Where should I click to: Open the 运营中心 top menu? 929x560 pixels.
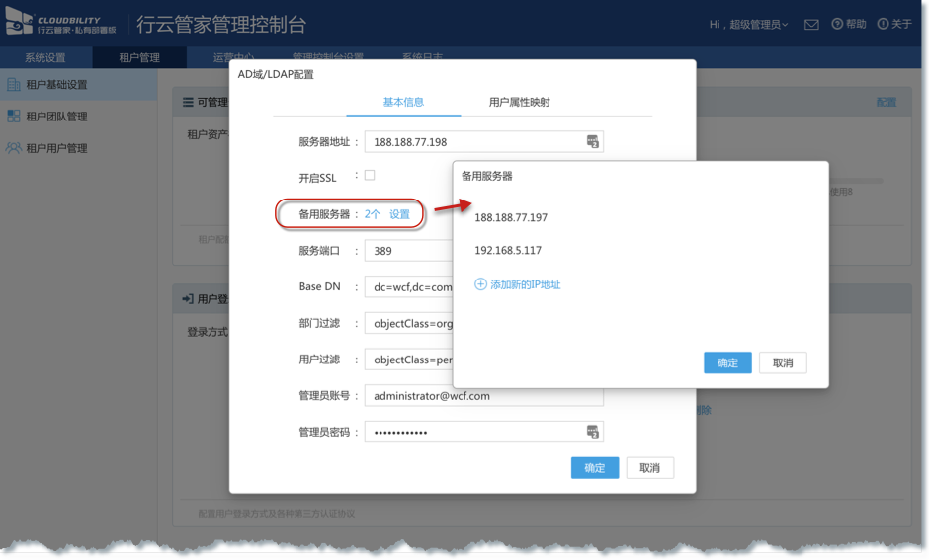pos(233,57)
